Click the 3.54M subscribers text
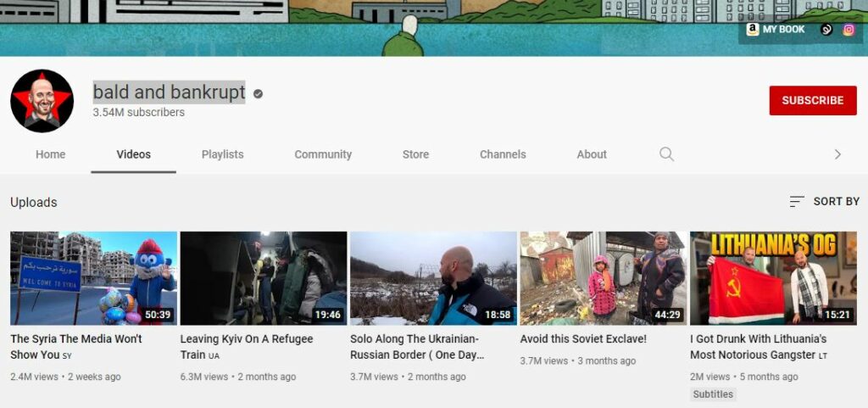This screenshot has width=868, height=408. pos(138,112)
